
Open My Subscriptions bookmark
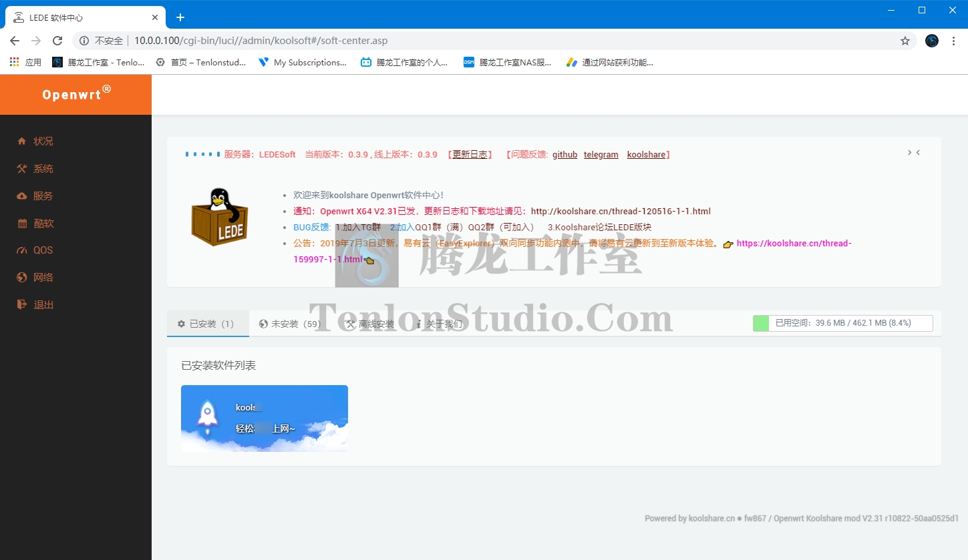pyautogui.click(x=303, y=62)
